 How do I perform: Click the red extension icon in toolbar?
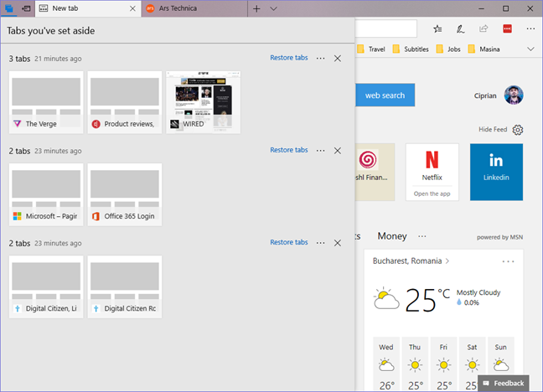coord(507,28)
